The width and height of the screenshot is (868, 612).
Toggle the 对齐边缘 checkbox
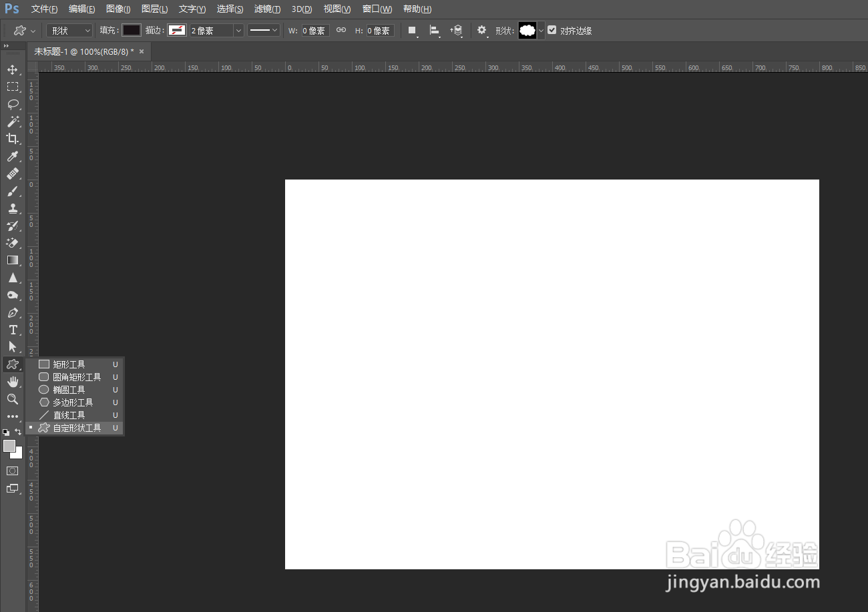(552, 30)
